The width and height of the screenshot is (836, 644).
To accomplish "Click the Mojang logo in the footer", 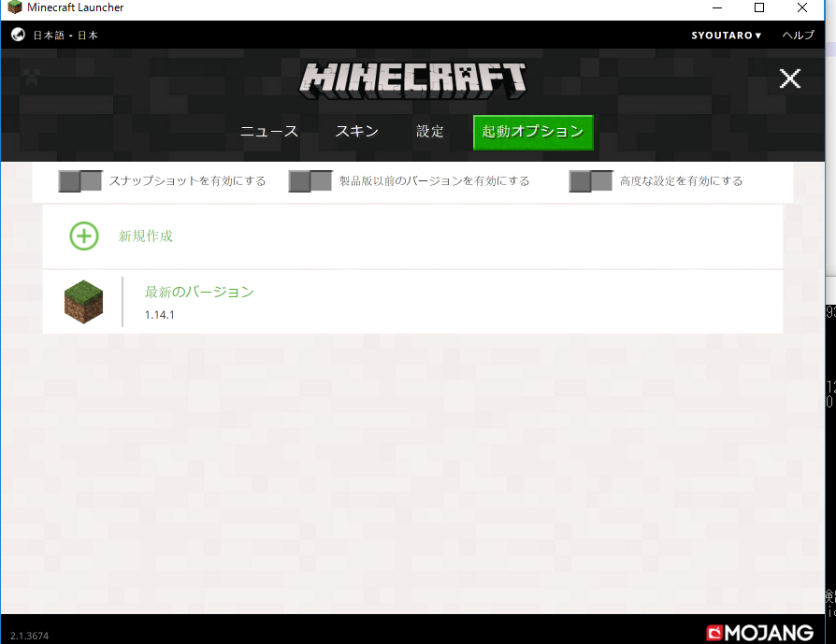I will pyautogui.click(x=746, y=632).
